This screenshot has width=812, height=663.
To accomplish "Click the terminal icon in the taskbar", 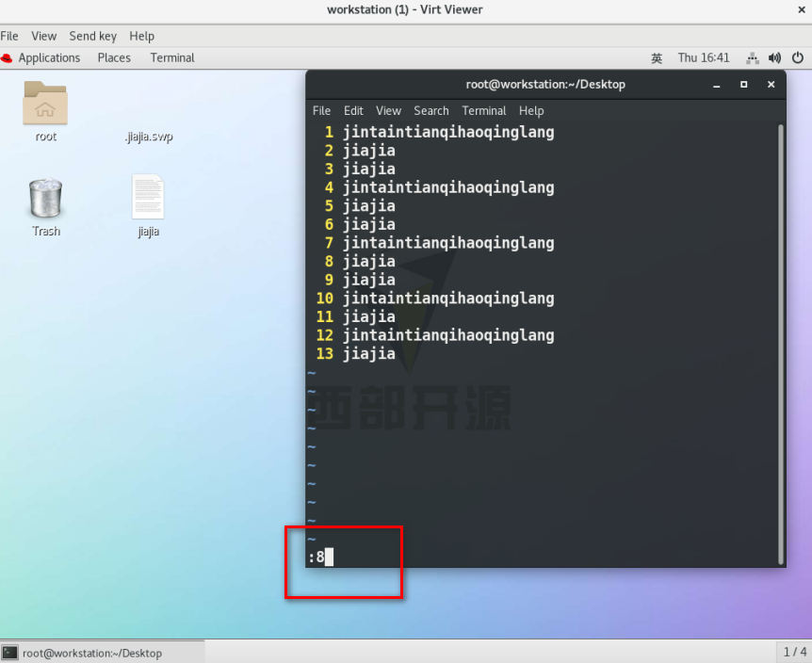I will pyautogui.click(x=9, y=653).
